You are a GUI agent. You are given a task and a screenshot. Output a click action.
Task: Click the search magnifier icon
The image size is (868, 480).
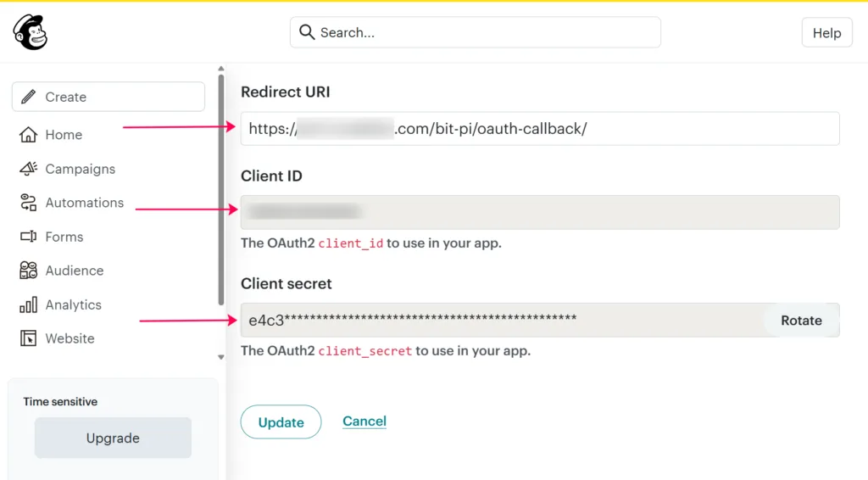[x=307, y=32]
